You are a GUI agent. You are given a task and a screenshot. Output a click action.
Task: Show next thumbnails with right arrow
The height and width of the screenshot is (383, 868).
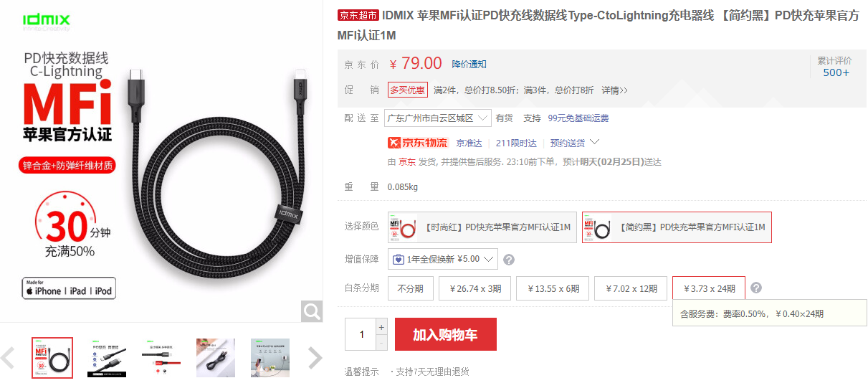[x=315, y=357]
